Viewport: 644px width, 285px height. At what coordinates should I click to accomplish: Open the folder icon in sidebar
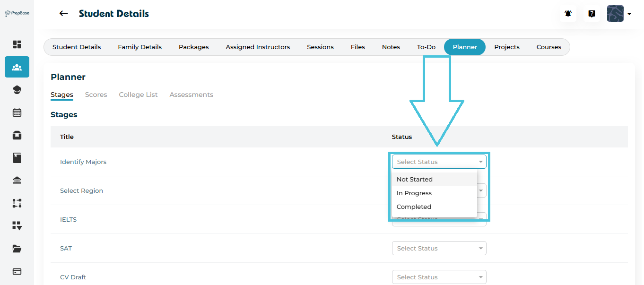point(17,249)
